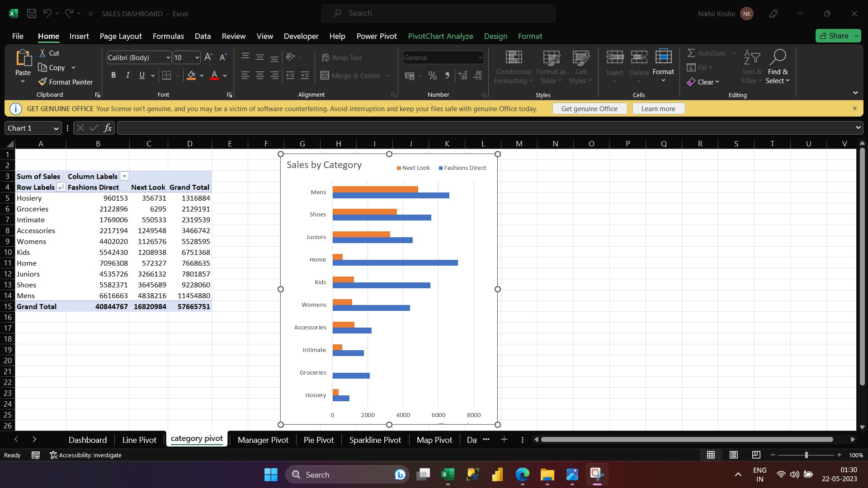Click the Get genuine Office button
This screenshot has width=868, height=488.
(589, 108)
